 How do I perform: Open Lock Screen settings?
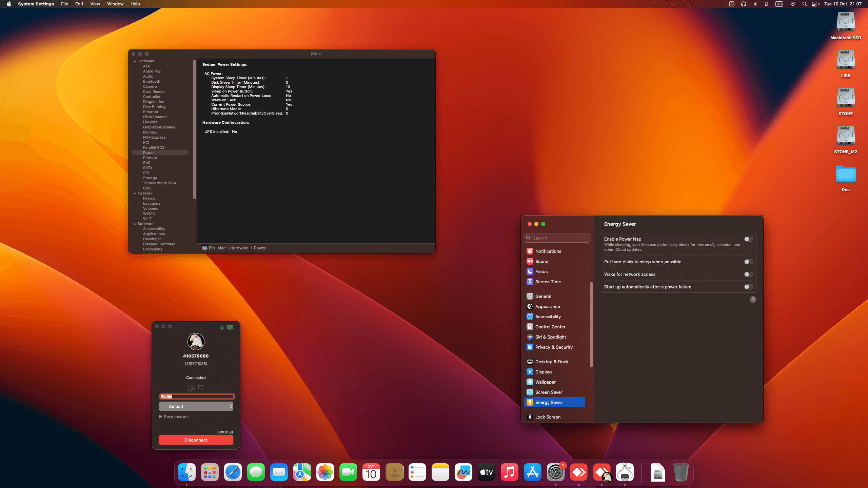(548, 417)
